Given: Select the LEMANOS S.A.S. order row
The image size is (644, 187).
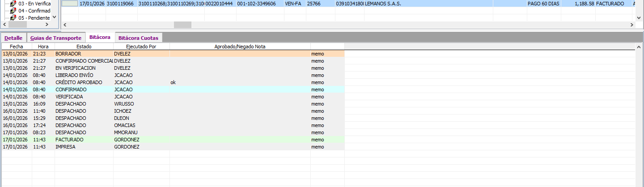Looking at the screenshot, I should [x=382, y=4].
